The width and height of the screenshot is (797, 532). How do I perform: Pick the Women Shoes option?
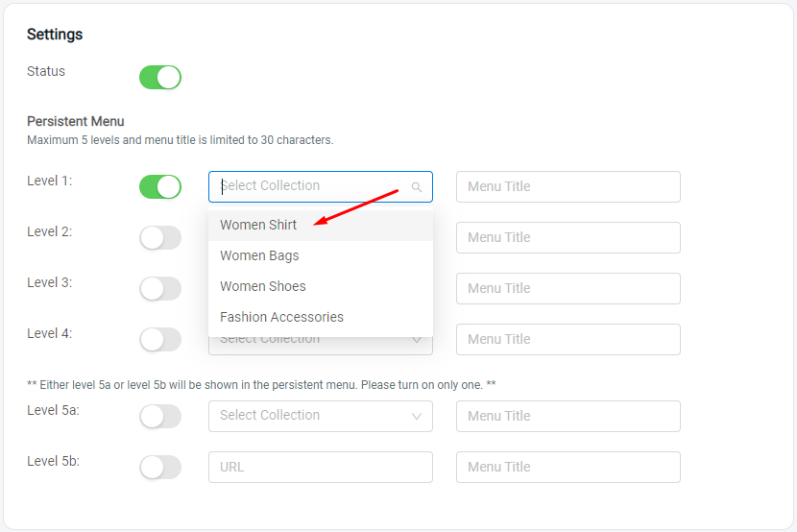[x=263, y=286]
